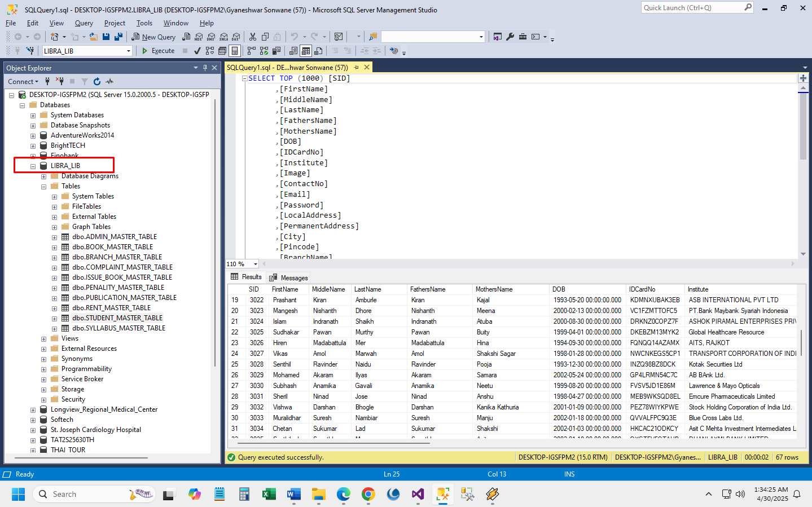Viewport: 812px width, 507px height.
Task: Open Activity Monitor pulse icon
Action: (109, 81)
